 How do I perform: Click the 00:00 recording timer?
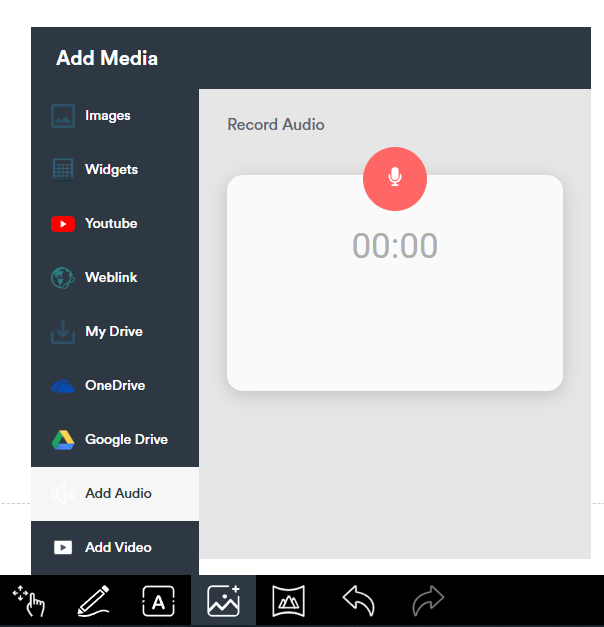click(395, 246)
